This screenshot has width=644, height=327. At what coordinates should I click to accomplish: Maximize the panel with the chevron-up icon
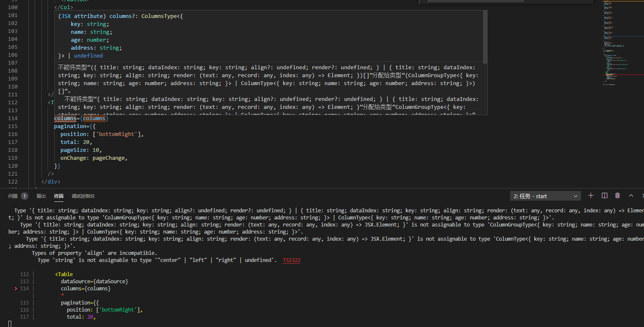pos(631,196)
